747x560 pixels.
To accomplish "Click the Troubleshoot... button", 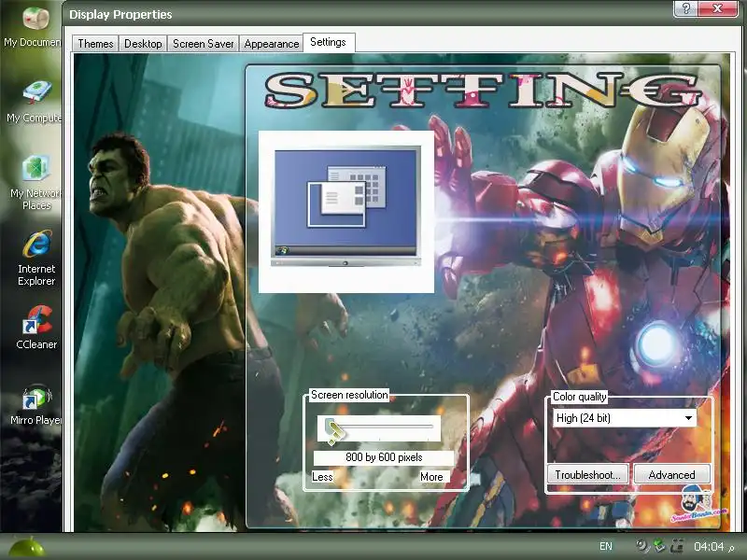I will (587, 475).
